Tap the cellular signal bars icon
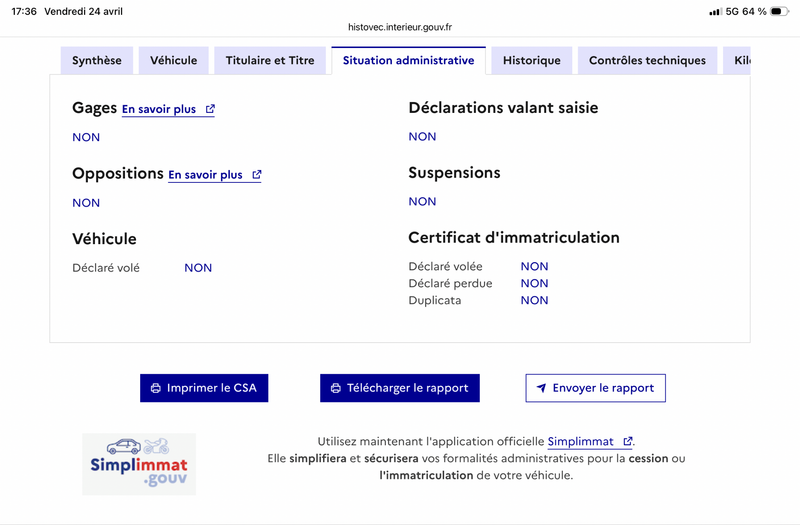800x525 pixels. pyautogui.click(x=715, y=11)
